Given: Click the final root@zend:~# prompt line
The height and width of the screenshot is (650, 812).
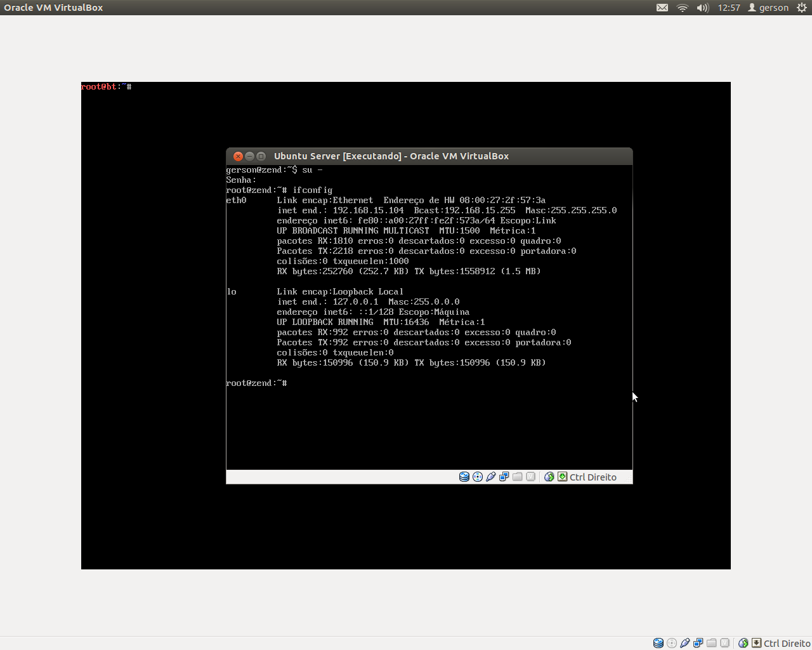Looking at the screenshot, I should 256,383.
